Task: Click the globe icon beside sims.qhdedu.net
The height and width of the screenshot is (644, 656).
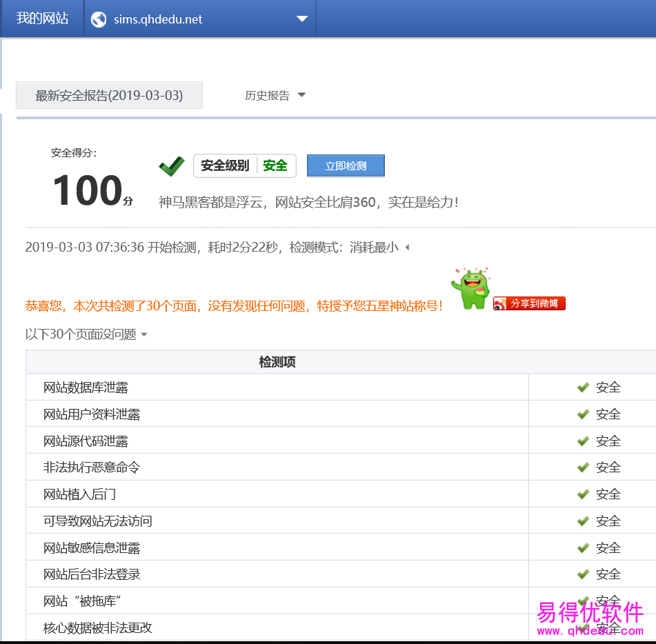Action: point(99,19)
